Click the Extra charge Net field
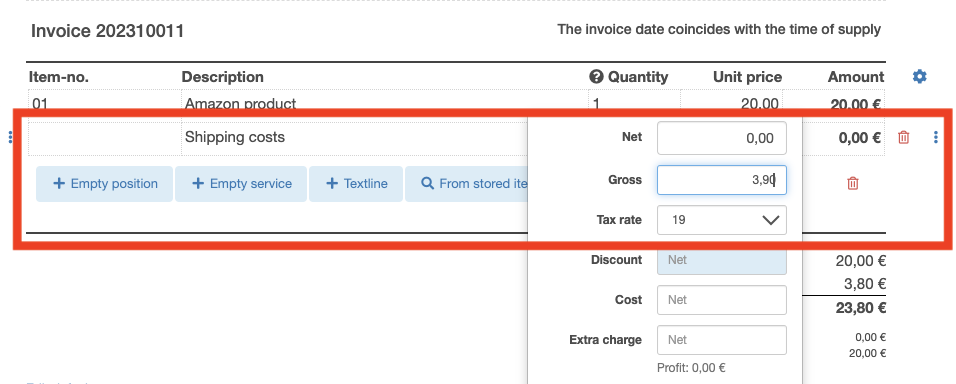This screenshot has width=956, height=384. [722, 340]
